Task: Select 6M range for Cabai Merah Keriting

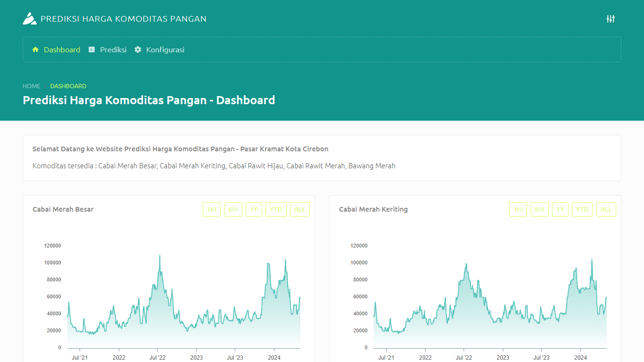Action: click(540, 210)
